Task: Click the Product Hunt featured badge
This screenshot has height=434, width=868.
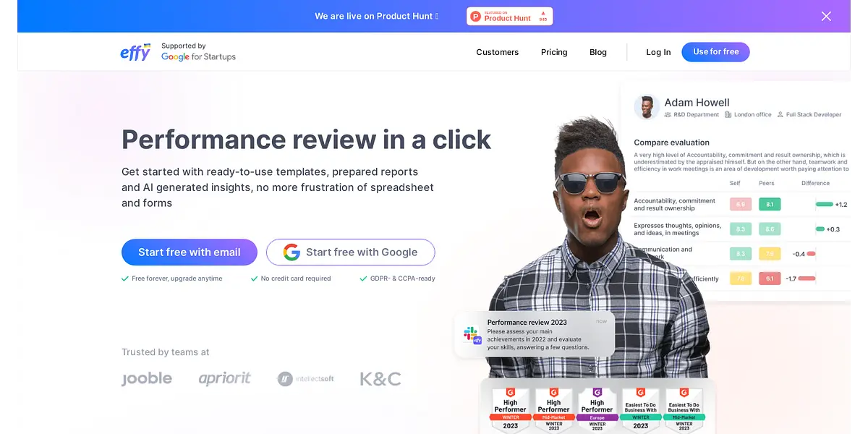Action: [509, 16]
